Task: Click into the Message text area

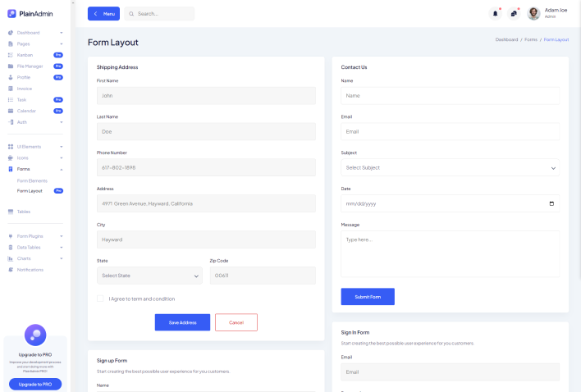Action: 450,253
